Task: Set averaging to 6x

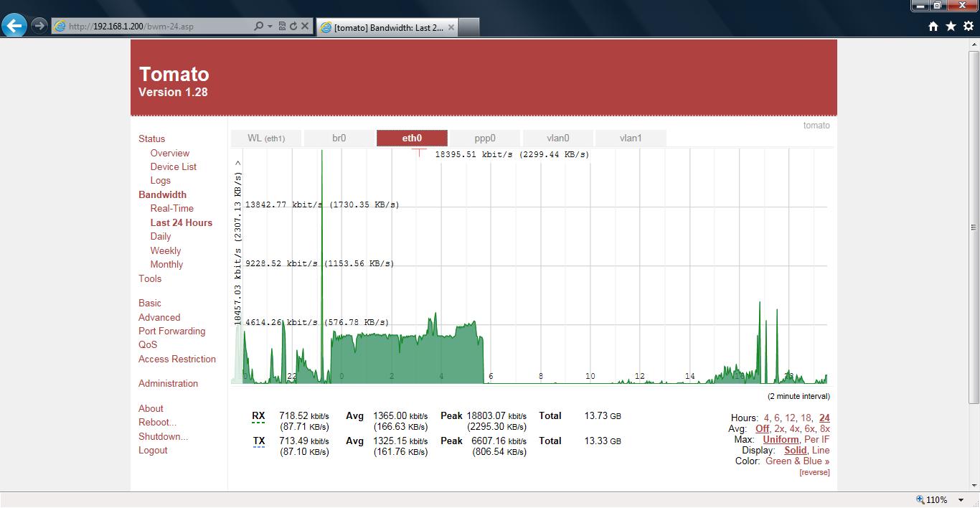Action: click(809, 428)
